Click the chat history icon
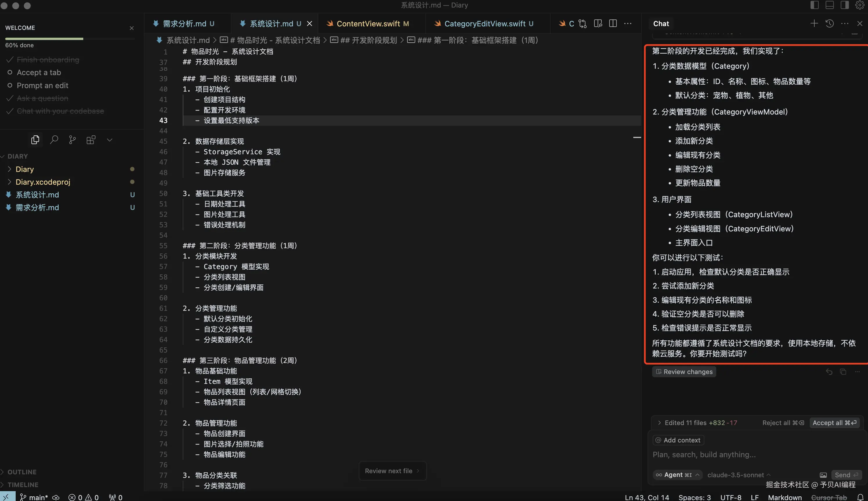The height and width of the screenshot is (501, 868). [829, 23]
